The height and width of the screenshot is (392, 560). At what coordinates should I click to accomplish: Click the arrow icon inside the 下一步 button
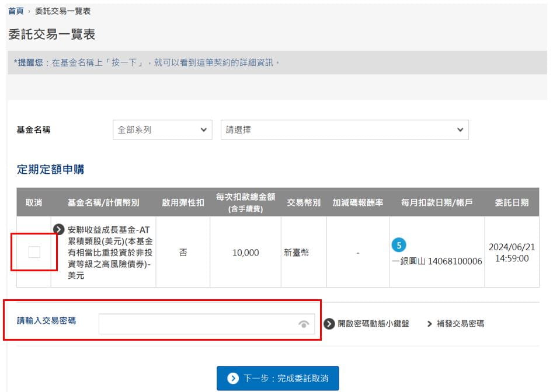coord(233,379)
